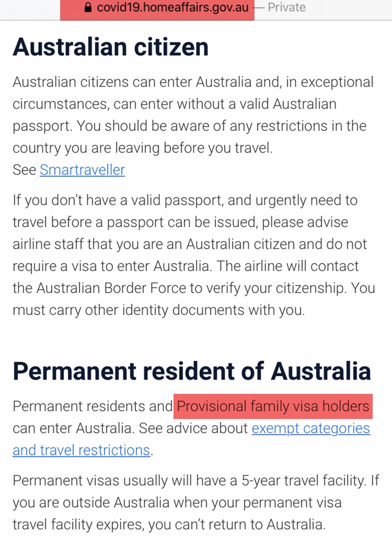
Task: Tap the padlock icon in address bar
Action: pyautogui.click(x=87, y=8)
